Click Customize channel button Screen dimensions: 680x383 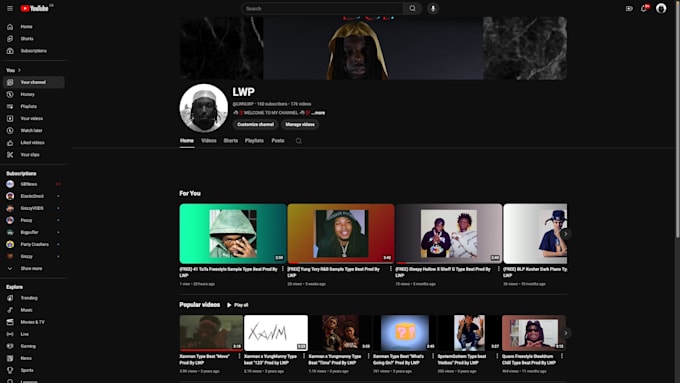point(255,124)
